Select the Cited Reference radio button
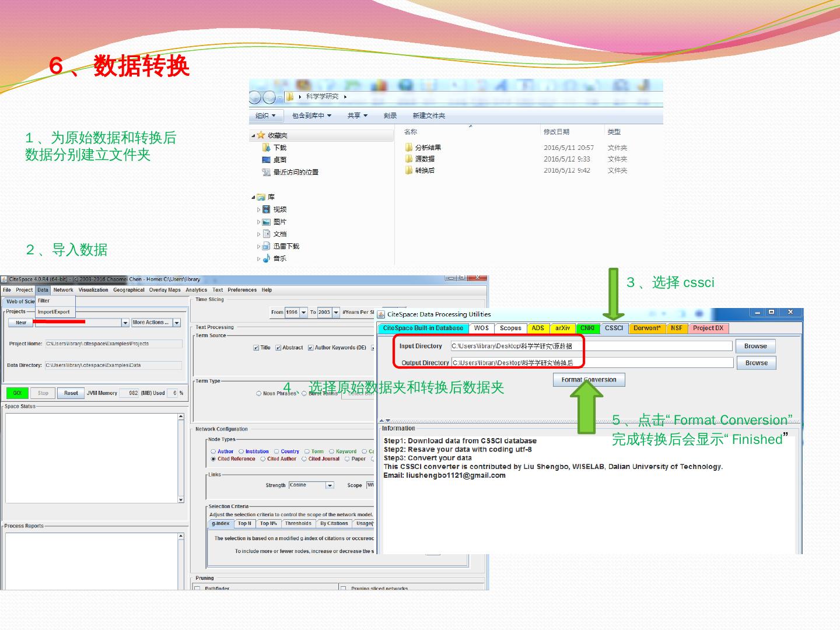Viewport: 840px width, 630px height. (213, 459)
